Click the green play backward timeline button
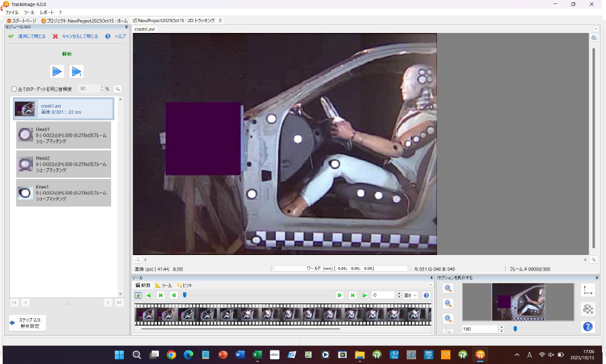Screen dimensions: 606x364 click(x=148, y=295)
